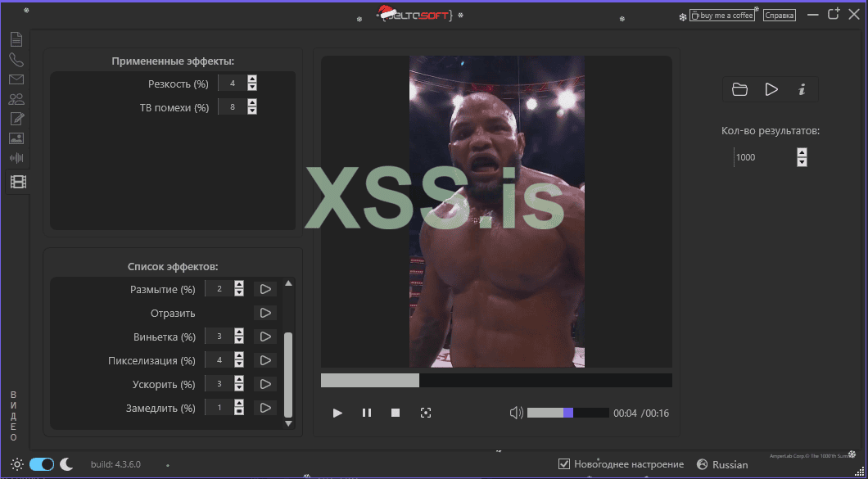Screen dimensions: 868x479
Task: Decrease Кол-во результатов count
Action: pos(802,161)
